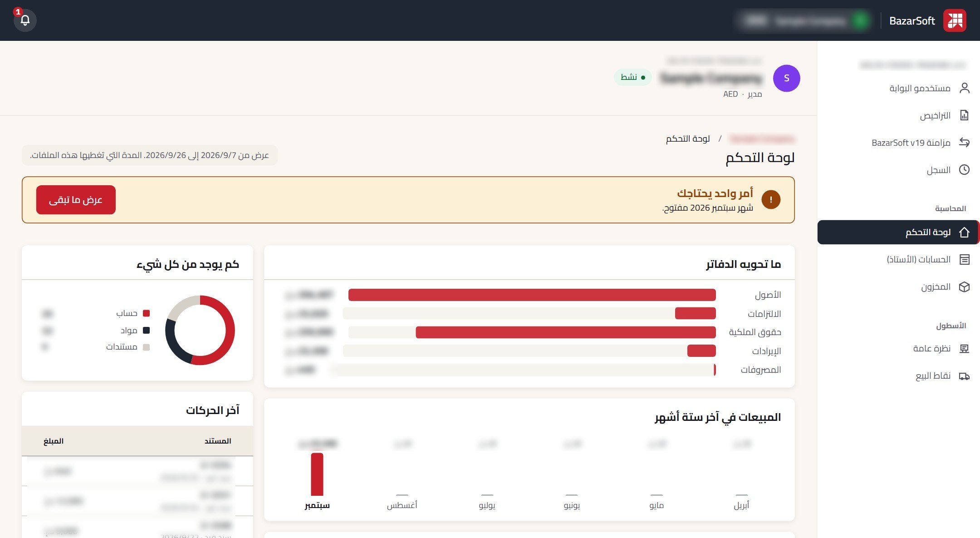Click the points of sale truck icon
The height and width of the screenshot is (538, 980).
click(964, 376)
